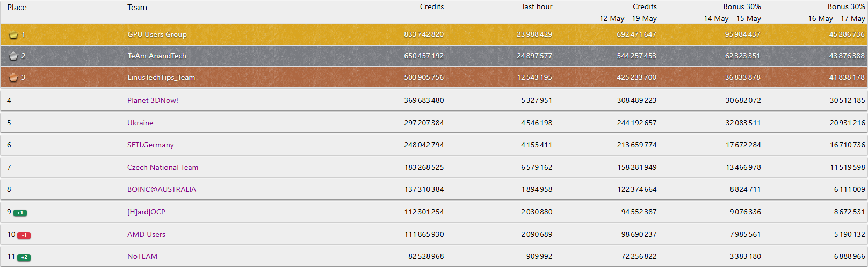Open the Ukraine team link
Image resolution: width=868 pixels, height=267 pixels.
pyautogui.click(x=140, y=123)
